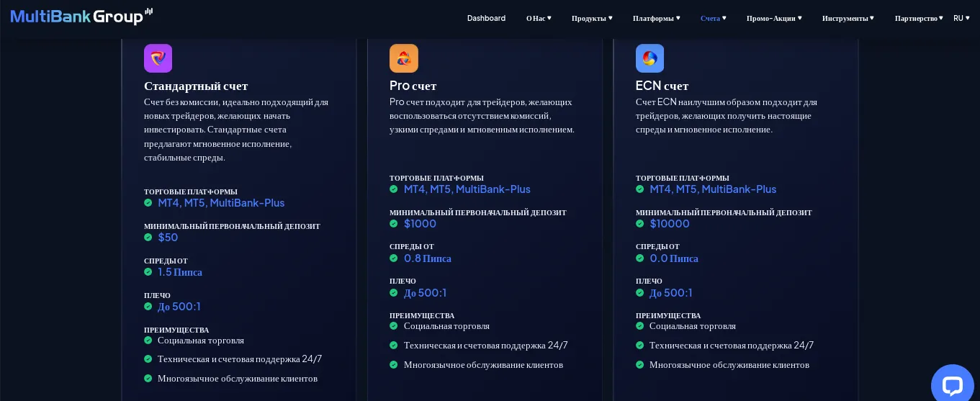Click the purple Standard account icon
Image resolution: width=980 pixels, height=401 pixels.
point(158,58)
